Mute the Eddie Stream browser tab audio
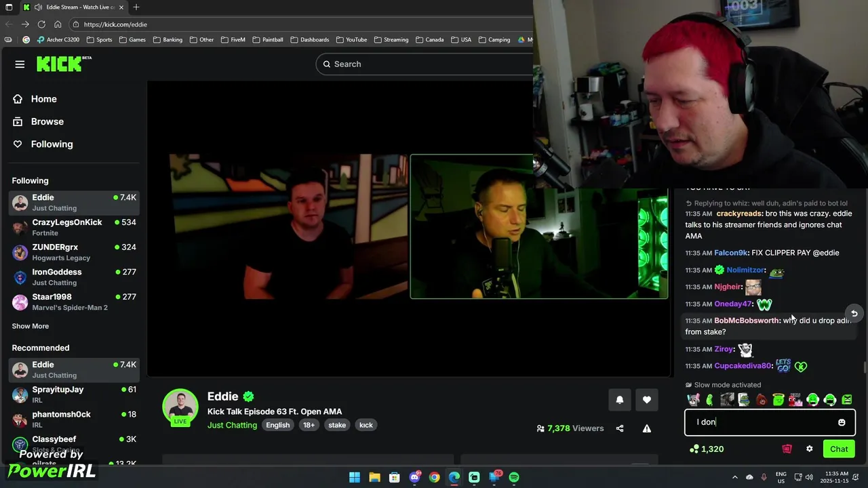The height and width of the screenshot is (488, 868). tap(37, 7)
